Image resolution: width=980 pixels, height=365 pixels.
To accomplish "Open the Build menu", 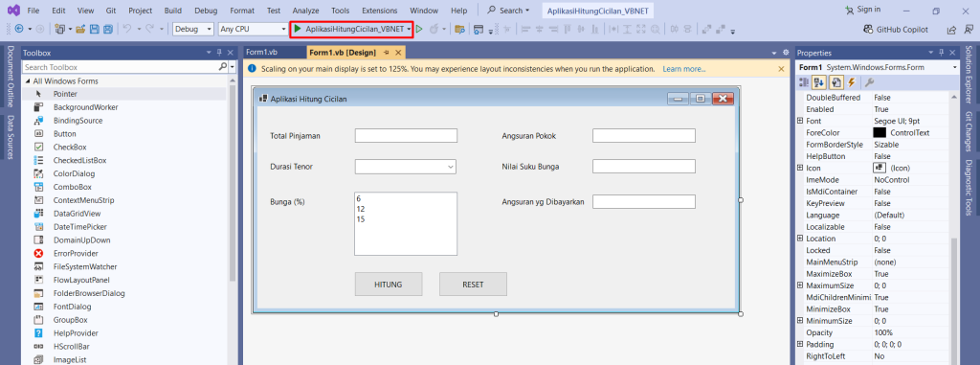I will [173, 11].
